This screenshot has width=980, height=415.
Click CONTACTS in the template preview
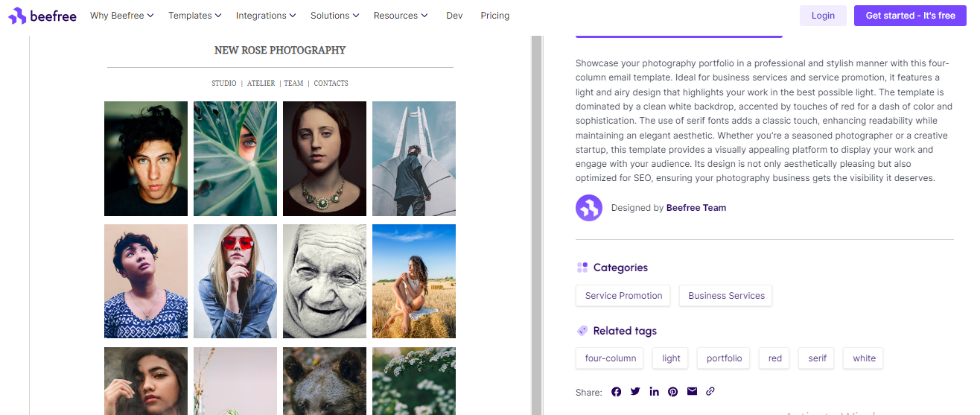331,83
